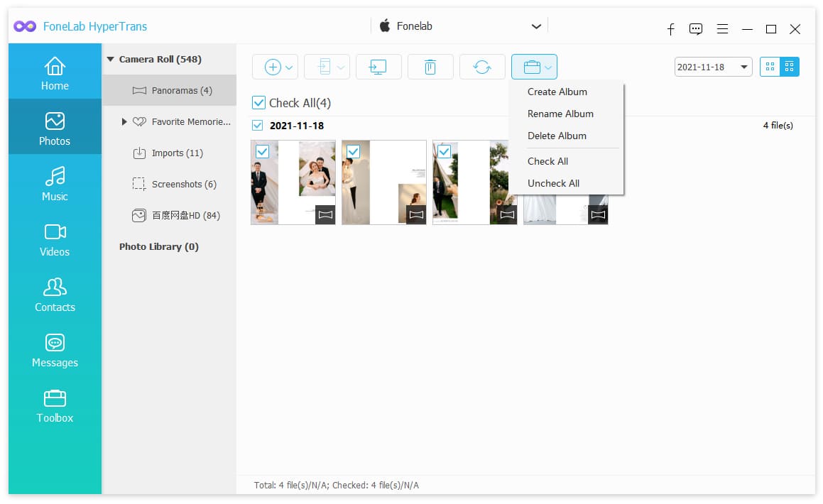Open the Home section in sidebar

[x=55, y=72]
